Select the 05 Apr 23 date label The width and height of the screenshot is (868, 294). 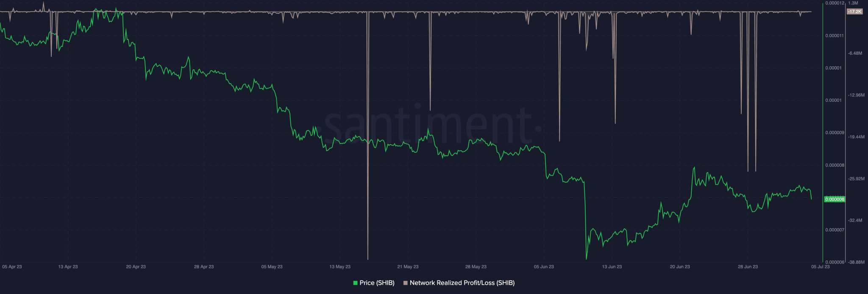tap(12, 267)
